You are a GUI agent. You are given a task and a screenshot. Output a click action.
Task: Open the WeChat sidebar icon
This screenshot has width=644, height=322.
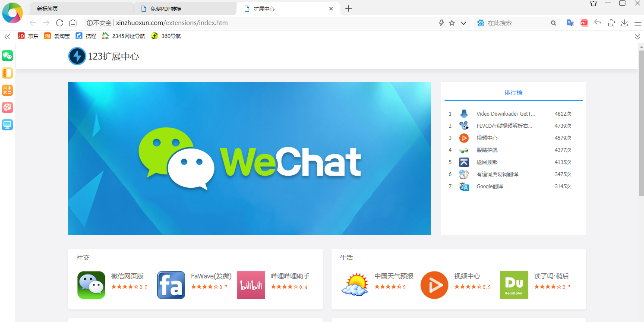click(7, 56)
